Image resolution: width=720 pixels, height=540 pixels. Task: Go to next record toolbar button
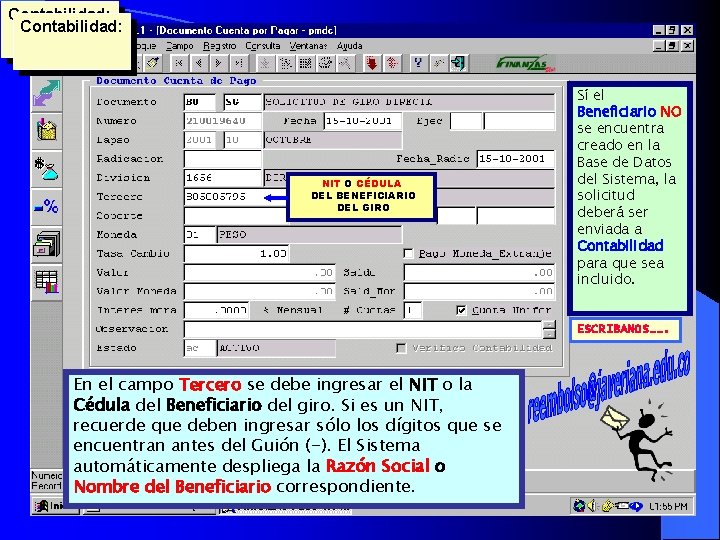pos(219,63)
